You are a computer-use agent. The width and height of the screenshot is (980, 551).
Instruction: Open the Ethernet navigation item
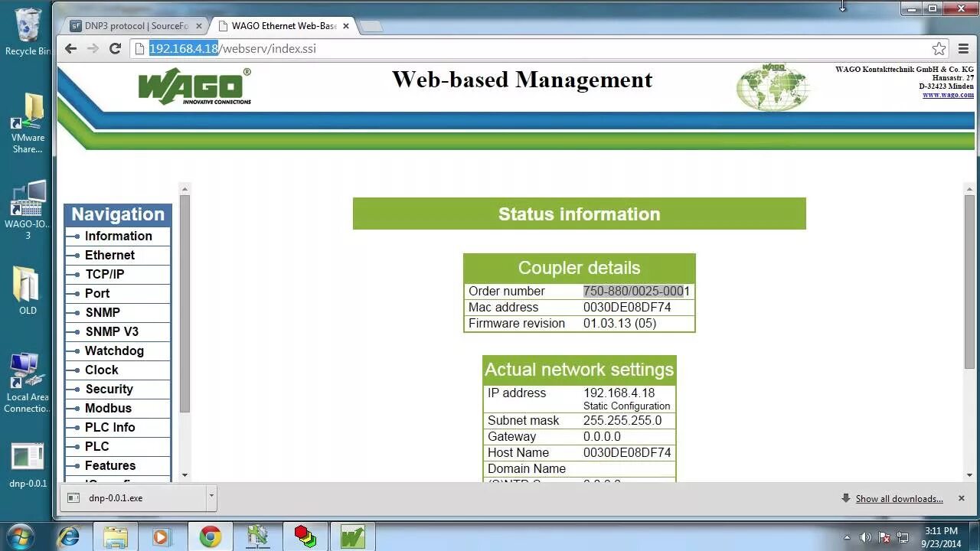click(118, 255)
